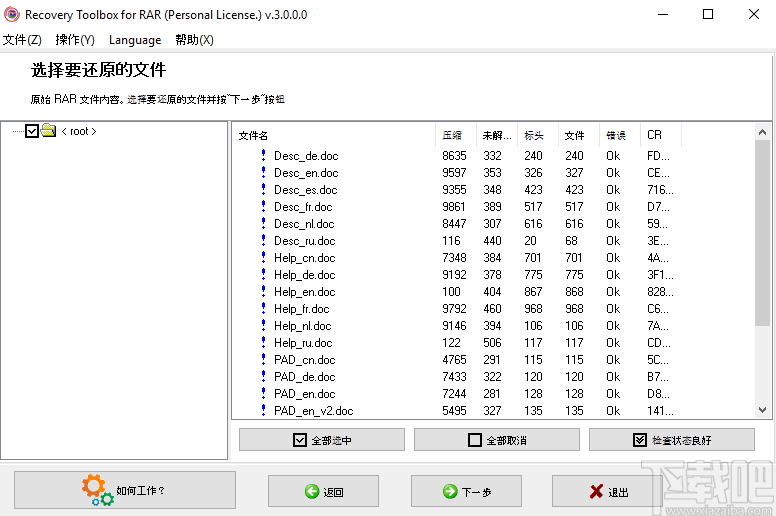776x516 pixels.
Task: Click the 如何工作？ button with gears
Action: (x=125, y=490)
